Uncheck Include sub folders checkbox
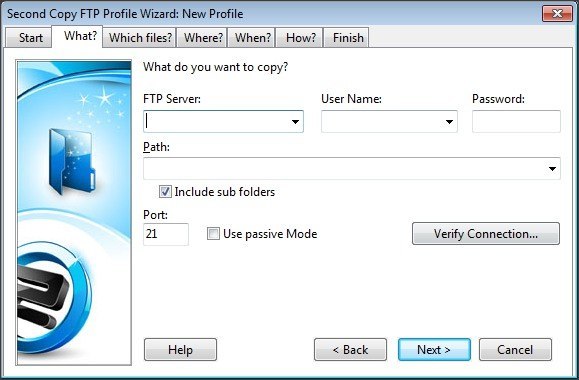 coord(165,192)
